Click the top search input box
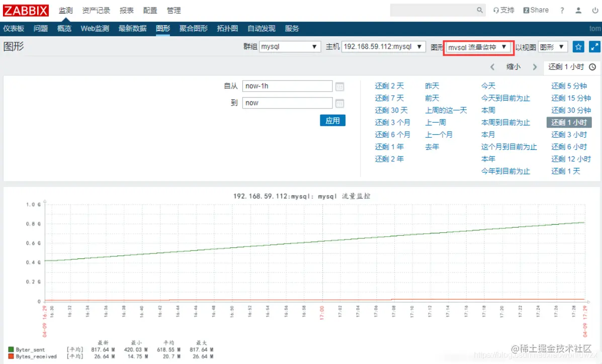 point(433,11)
